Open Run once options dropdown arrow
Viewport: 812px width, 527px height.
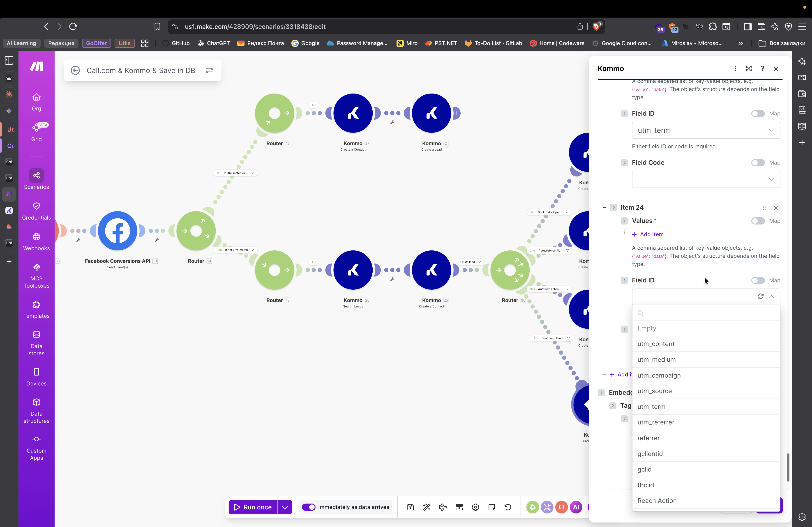[x=285, y=507]
